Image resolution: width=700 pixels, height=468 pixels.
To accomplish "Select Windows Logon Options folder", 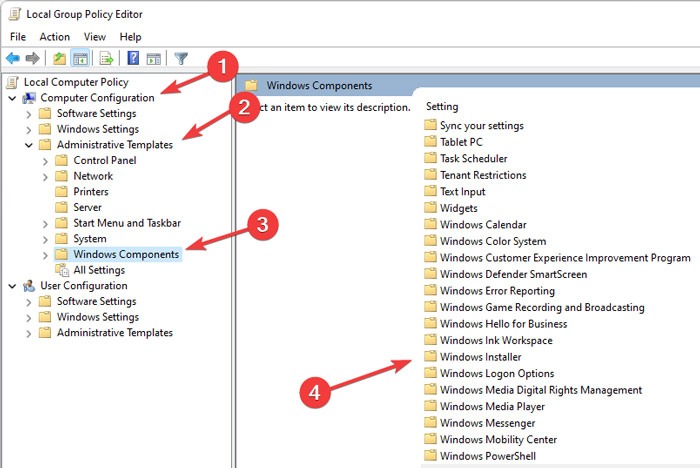I will point(497,373).
